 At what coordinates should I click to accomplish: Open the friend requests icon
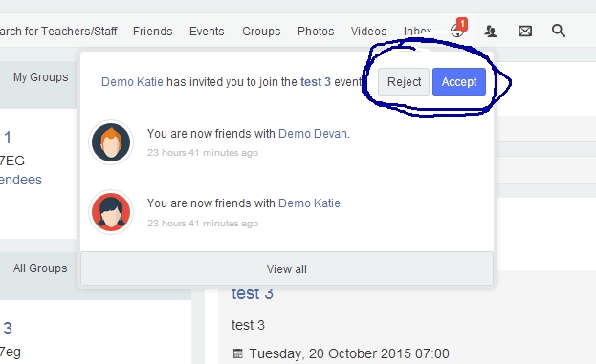[491, 31]
